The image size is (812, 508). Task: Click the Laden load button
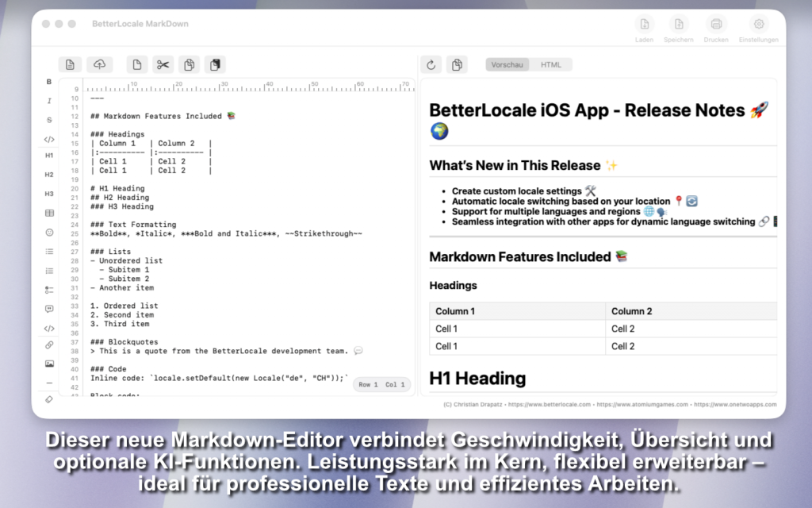[645, 29]
